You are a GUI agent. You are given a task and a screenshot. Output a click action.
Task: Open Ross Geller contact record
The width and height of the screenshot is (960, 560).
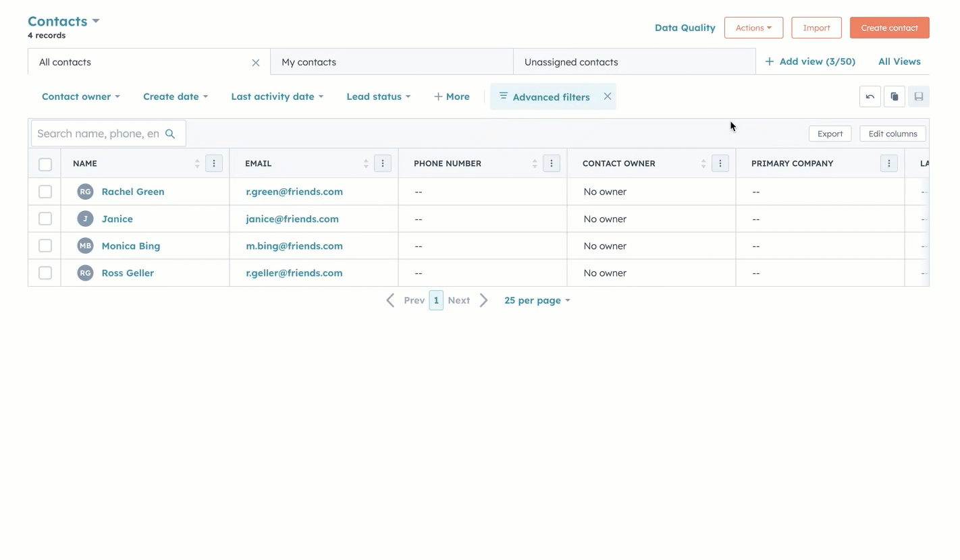pyautogui.click(x=128, y=273)
